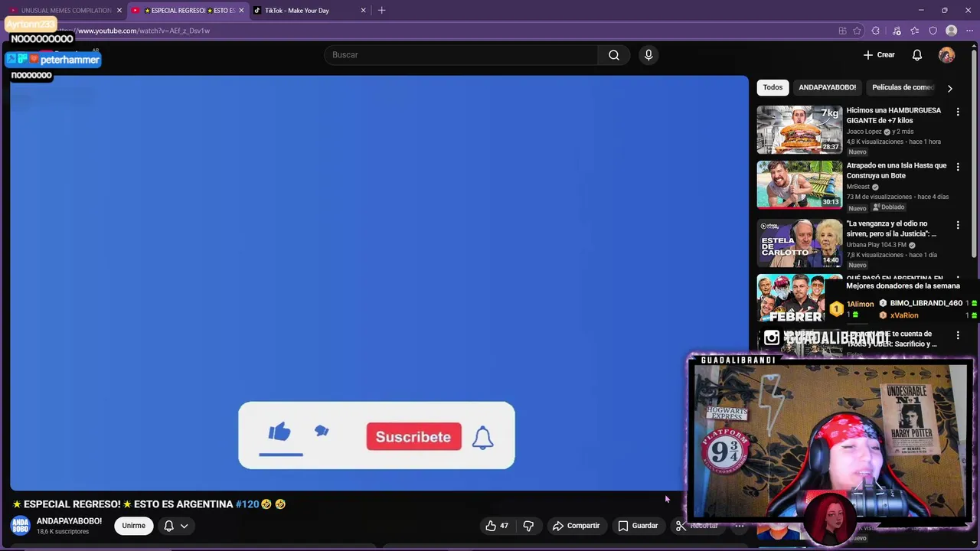Save the video with Guardar

638,526
